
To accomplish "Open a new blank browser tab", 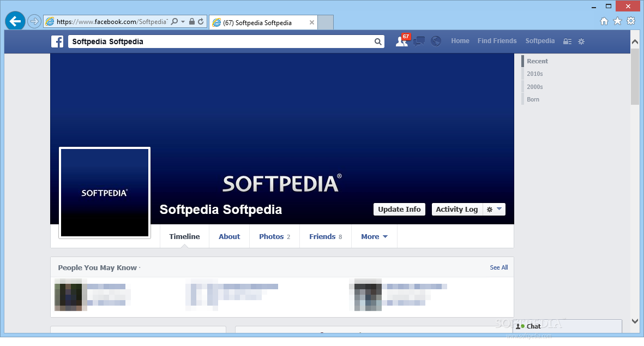I will pyautogui.click(x=326, y=22).
